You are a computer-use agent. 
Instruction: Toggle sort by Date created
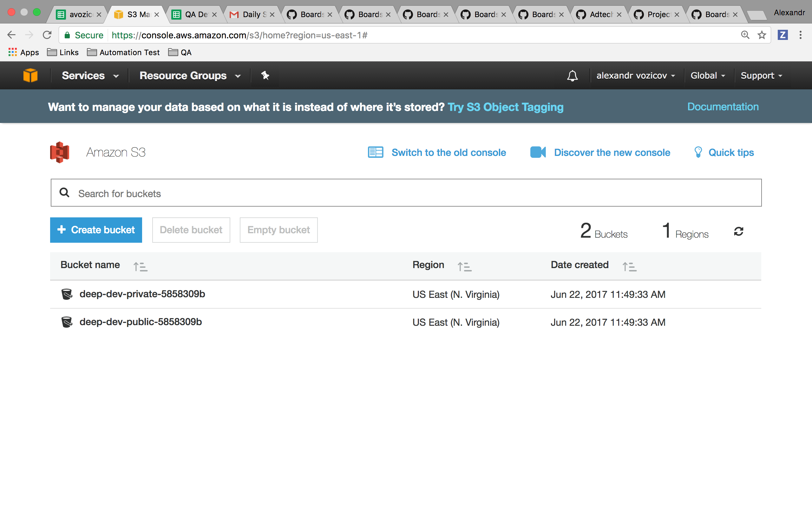pyautogui.click(x=630, y=266)
